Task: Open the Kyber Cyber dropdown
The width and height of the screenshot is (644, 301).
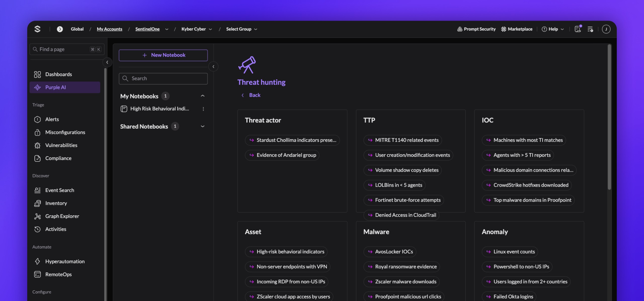Action: pyautogui.click(x=196, y=29)
